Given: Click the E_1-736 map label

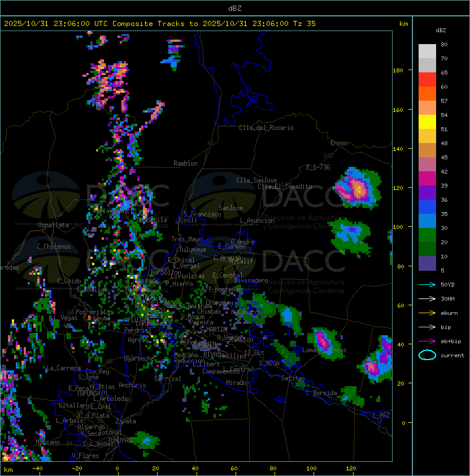Looking at the screenshot, I should coord(318,167).
